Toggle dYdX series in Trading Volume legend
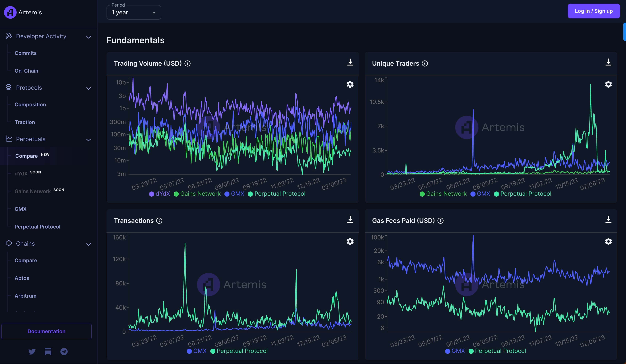The image size is (626, 364). 159,194
